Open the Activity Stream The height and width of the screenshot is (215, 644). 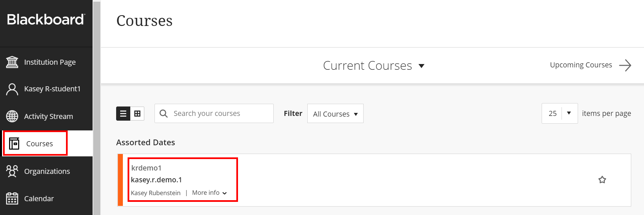(48, 116)
